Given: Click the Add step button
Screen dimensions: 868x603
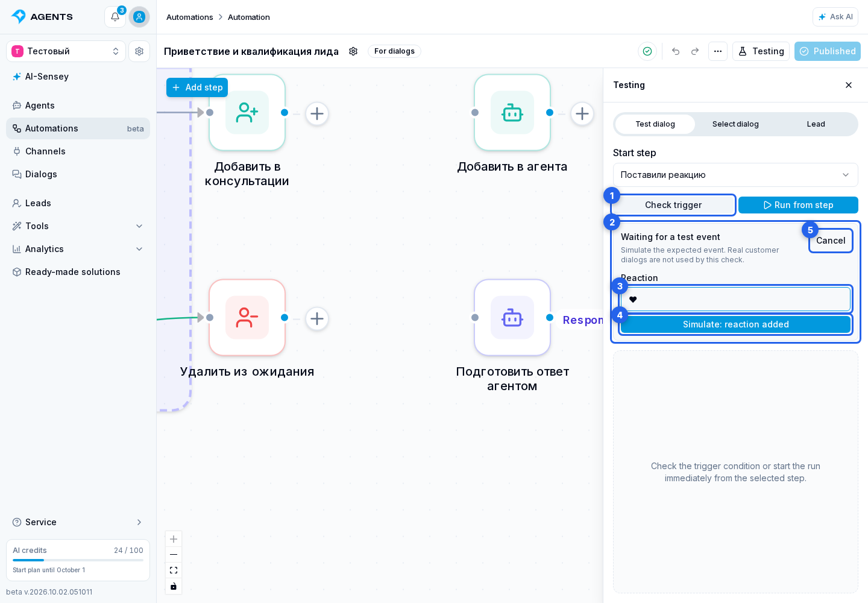Looking at the screenshot, I should coord(197,87).
